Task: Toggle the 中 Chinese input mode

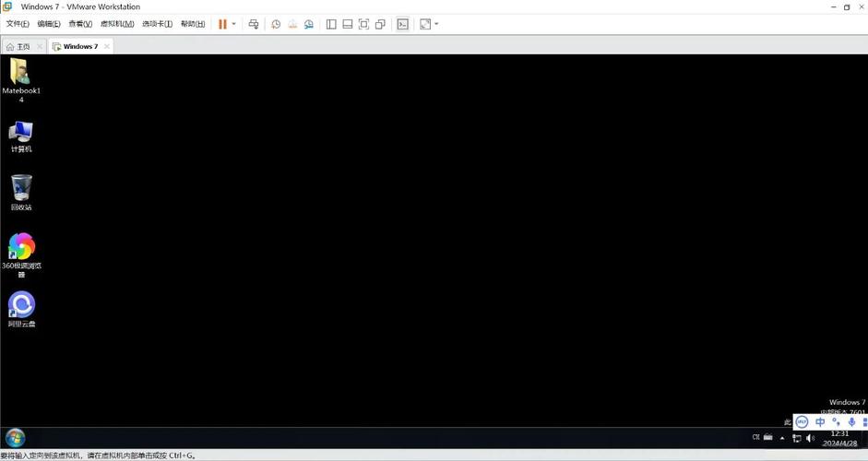Action: pyautogui.click(x=820, y=422)
